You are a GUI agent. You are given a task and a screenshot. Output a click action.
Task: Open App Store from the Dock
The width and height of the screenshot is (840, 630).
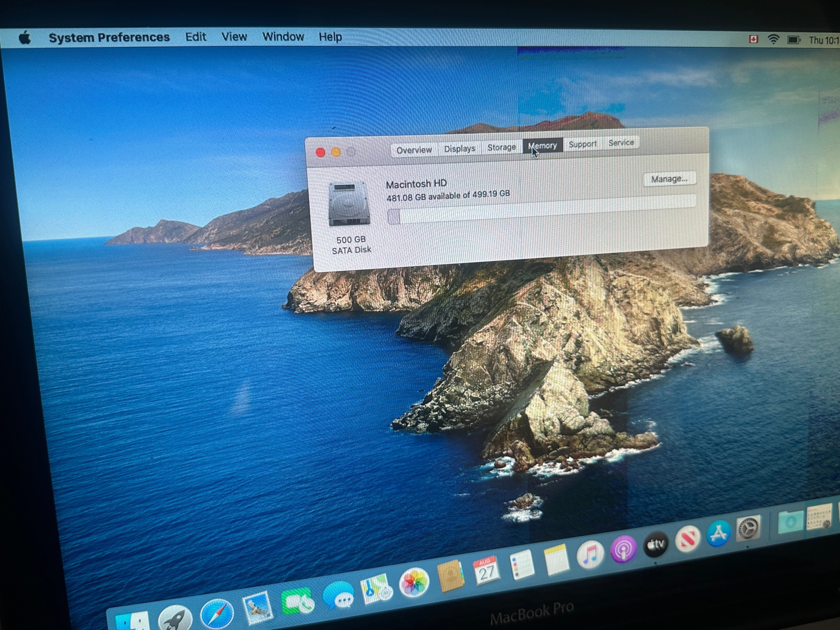click(x=718, y=533)
